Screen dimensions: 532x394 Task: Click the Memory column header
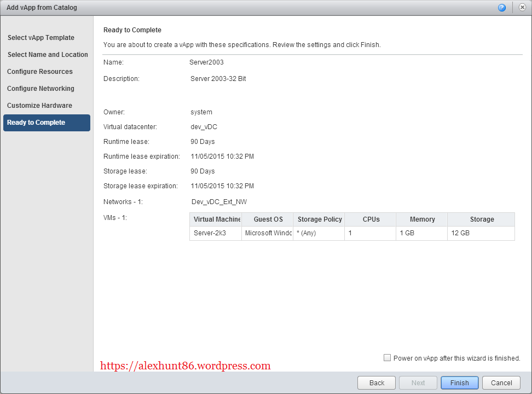click(422, 219)
